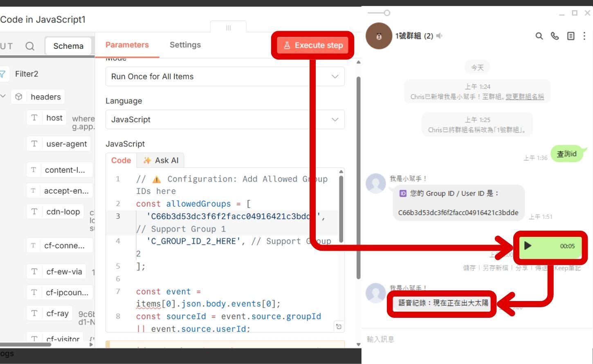Click the expand editor icon in code box
The height and width of the screenshot is (364, 593).
pos(339,326)
